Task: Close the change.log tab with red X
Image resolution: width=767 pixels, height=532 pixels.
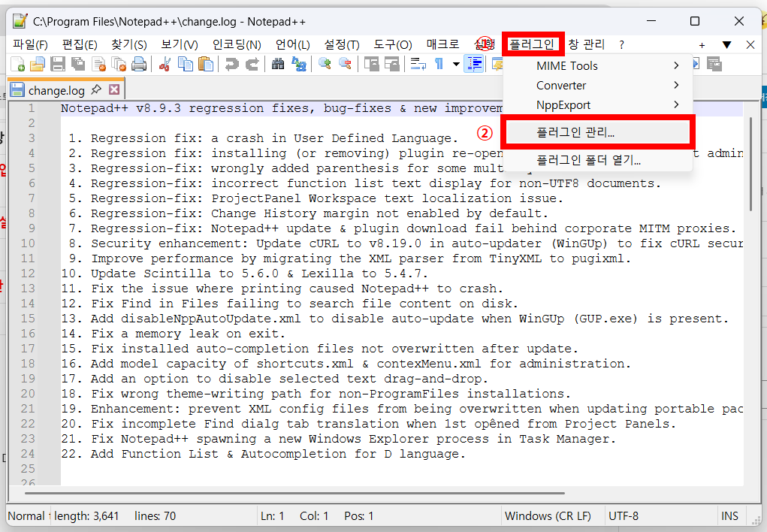Action: (114, 89)
